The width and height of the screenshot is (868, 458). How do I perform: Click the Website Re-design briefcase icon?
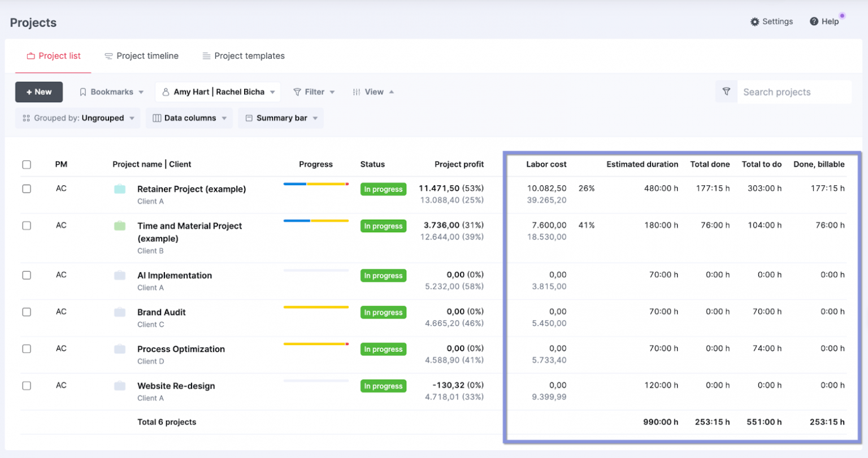click(120, 386)
